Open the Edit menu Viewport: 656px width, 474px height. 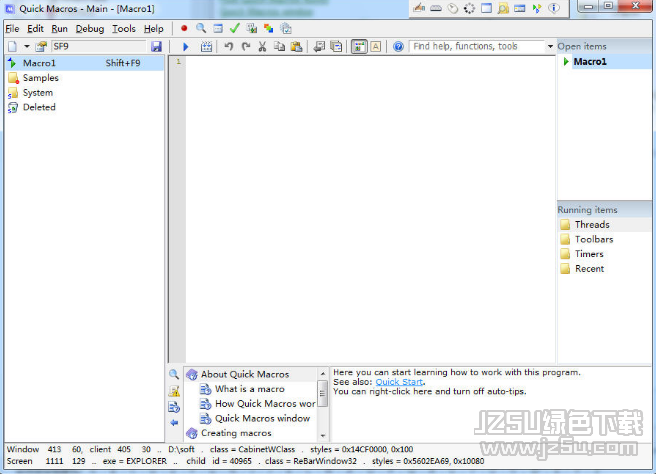(35, 29)
